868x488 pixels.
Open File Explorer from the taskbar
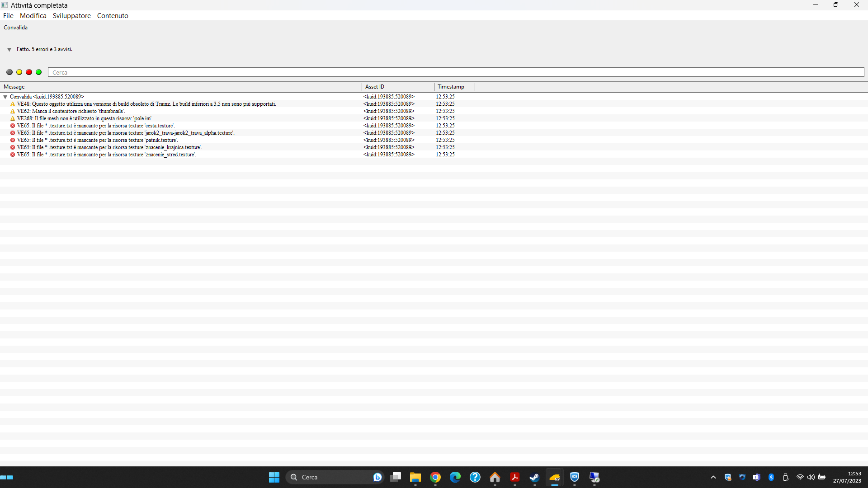coord(415,477)
